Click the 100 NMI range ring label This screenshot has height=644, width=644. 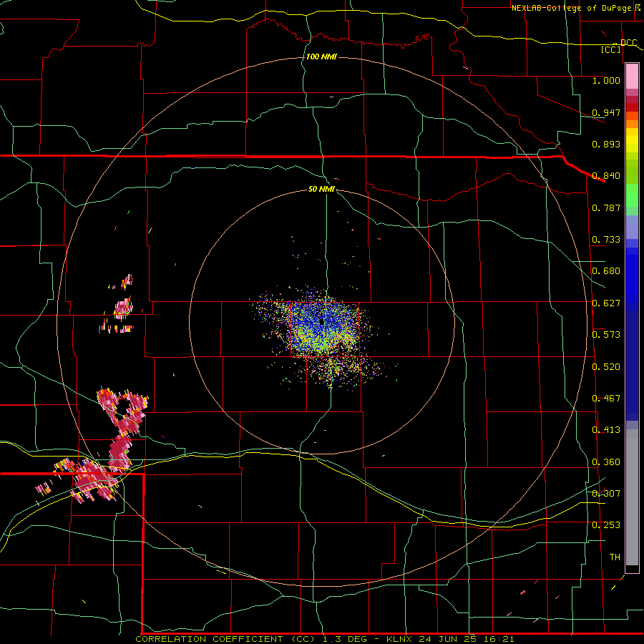click(x=321, y=57)
